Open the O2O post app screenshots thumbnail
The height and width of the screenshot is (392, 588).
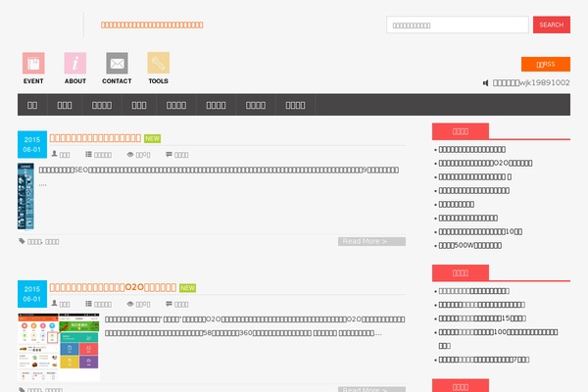click(59, 347)
